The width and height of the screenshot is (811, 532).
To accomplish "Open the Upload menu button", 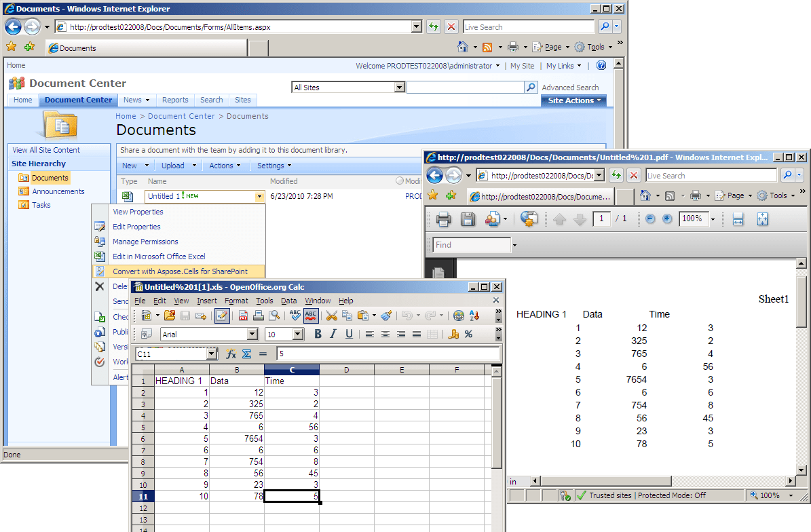I will coord(178,166).
